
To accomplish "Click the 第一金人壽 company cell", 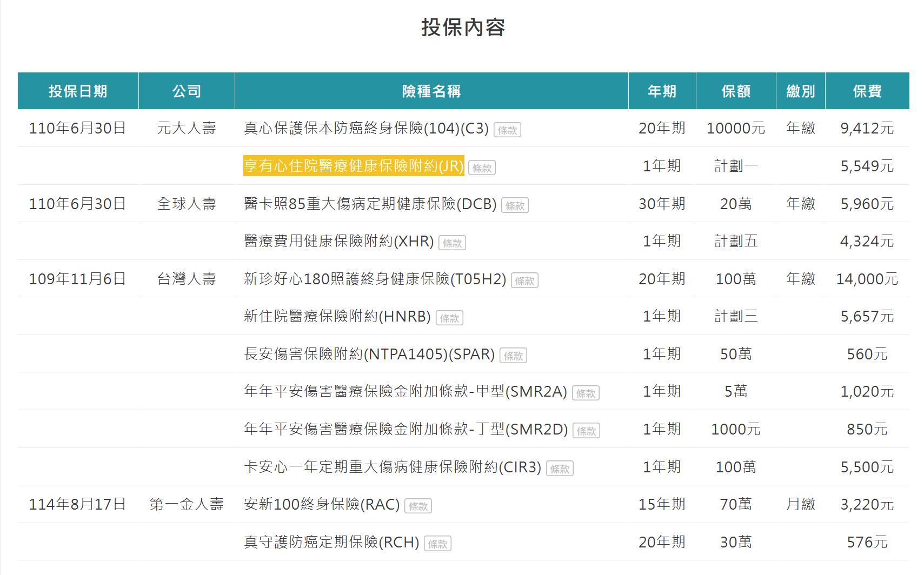I will tap(187, 504).
